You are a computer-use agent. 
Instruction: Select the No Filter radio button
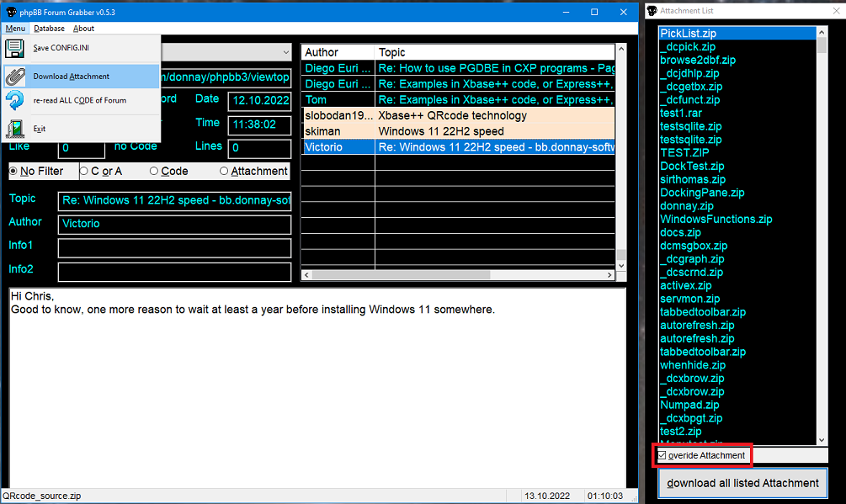click(13, 172)
